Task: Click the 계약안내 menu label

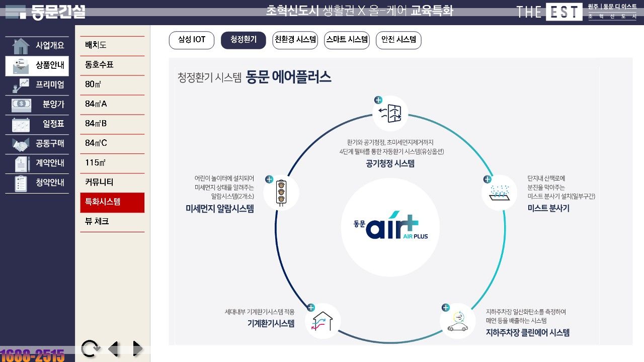Action: click(50, 163)
